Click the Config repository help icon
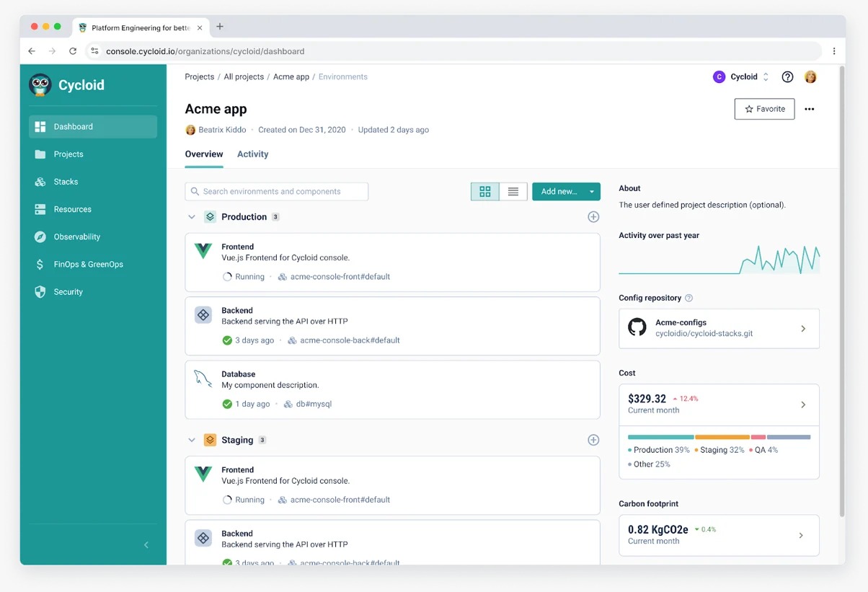 click(x=688, y=298)
